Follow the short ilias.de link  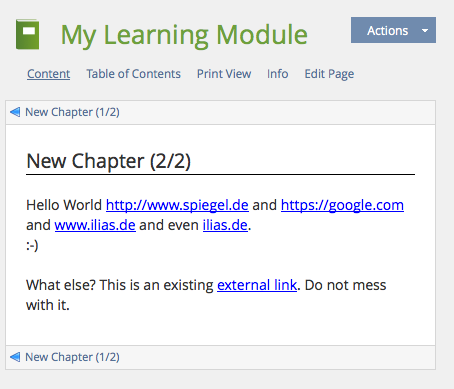coord(225,225)
